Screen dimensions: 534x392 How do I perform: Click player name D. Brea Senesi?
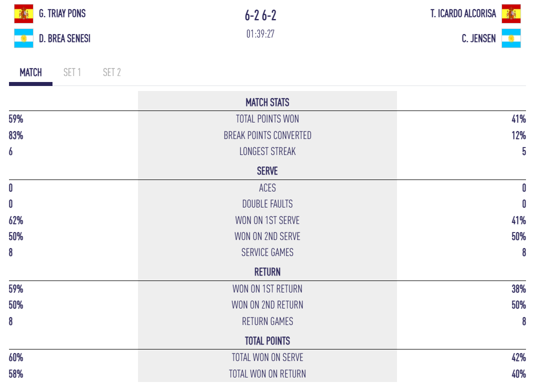(x=64, y=38)
